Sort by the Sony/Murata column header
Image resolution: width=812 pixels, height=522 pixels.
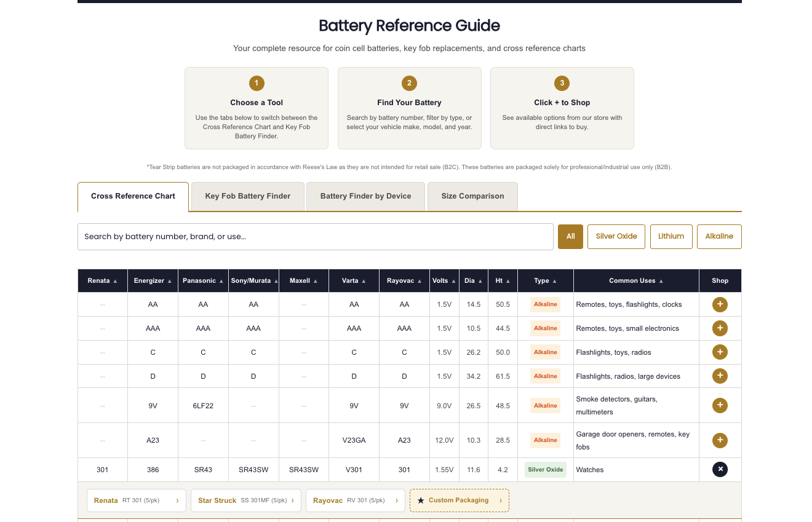tap(253, 280)
